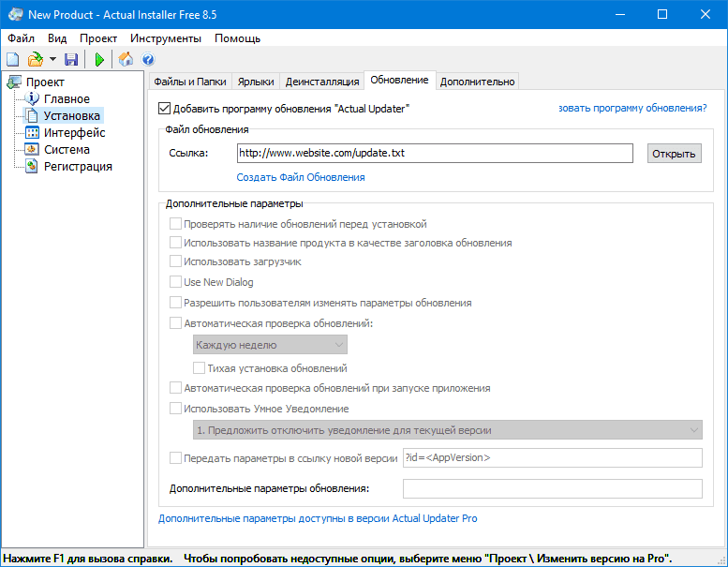This screenshot has height=567, width=728.
Task: Switch to Ярлыки tab
Action: [x=256, y=82]
